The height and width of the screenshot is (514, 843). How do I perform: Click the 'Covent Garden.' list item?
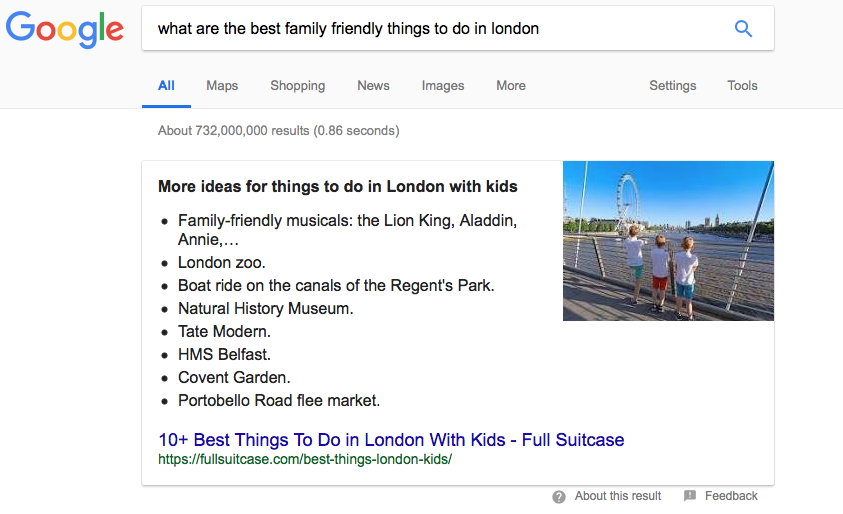click(234, 377)
